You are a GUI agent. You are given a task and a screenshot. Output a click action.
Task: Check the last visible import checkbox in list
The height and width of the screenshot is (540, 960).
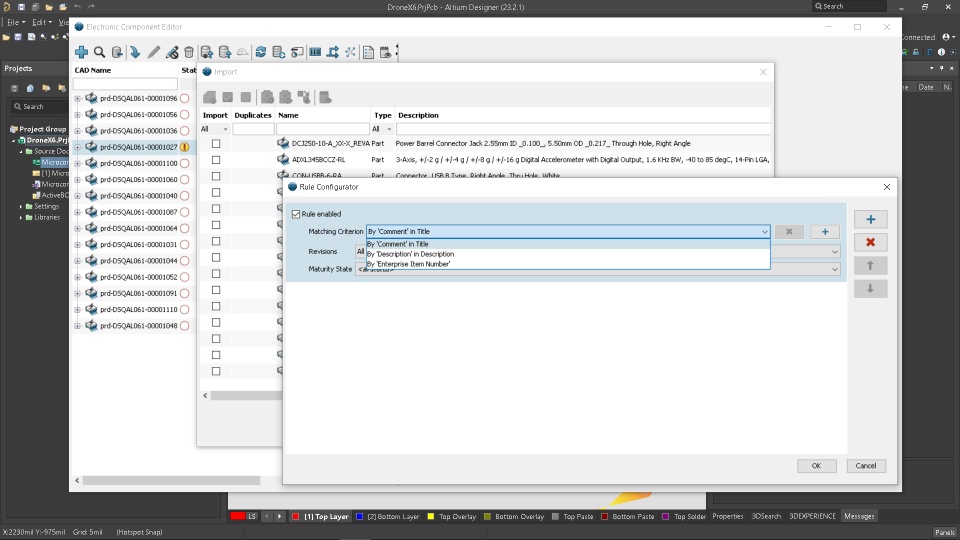click(216, 371)
